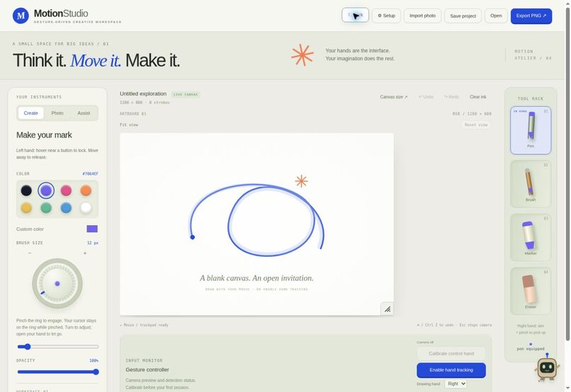571x392 pixels.
Task: Click the 'pen equipped' status text
Action: 531,349
